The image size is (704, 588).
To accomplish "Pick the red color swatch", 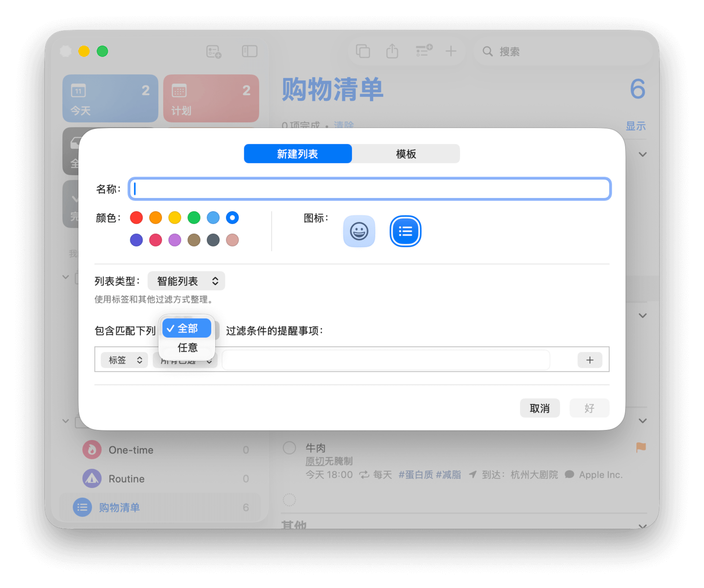I will [136, 217].
